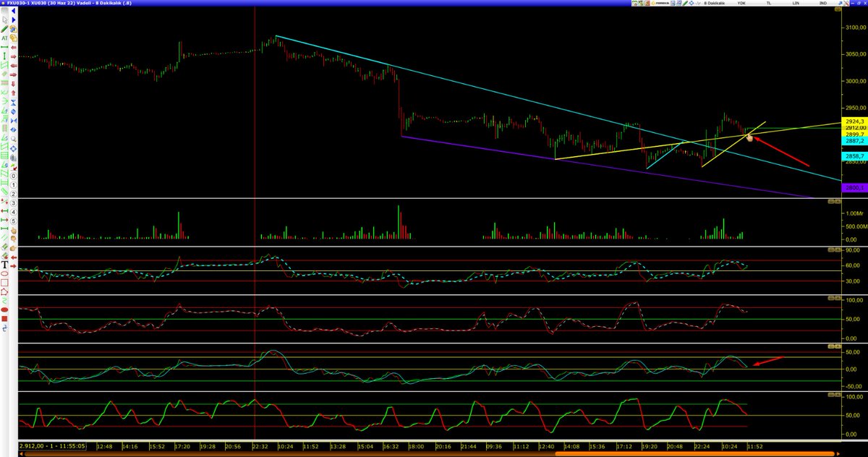Click the AT tool icon
The width and height of the screenshot is (868, 457).
point(4,38)
